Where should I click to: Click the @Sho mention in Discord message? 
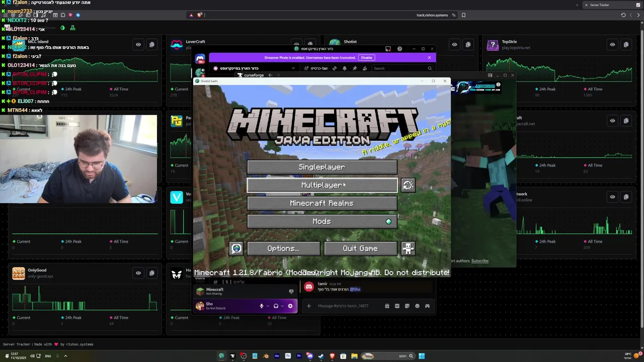click(355, 289)
